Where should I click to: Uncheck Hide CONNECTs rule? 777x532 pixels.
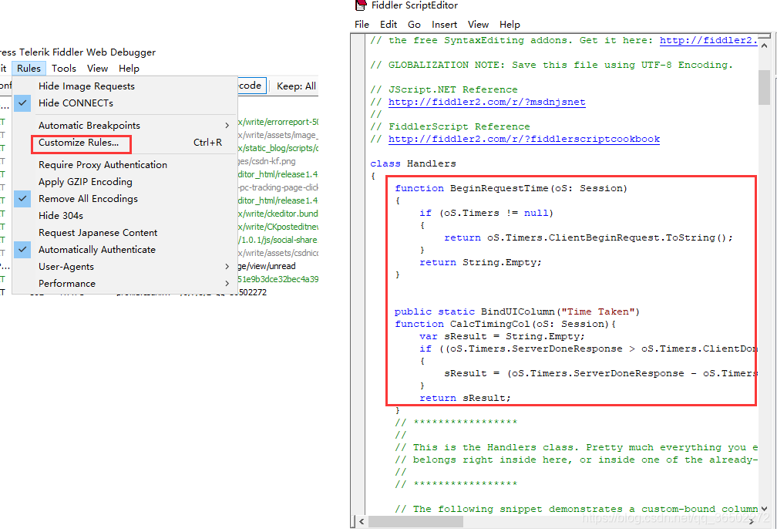[x=125, y=103]
